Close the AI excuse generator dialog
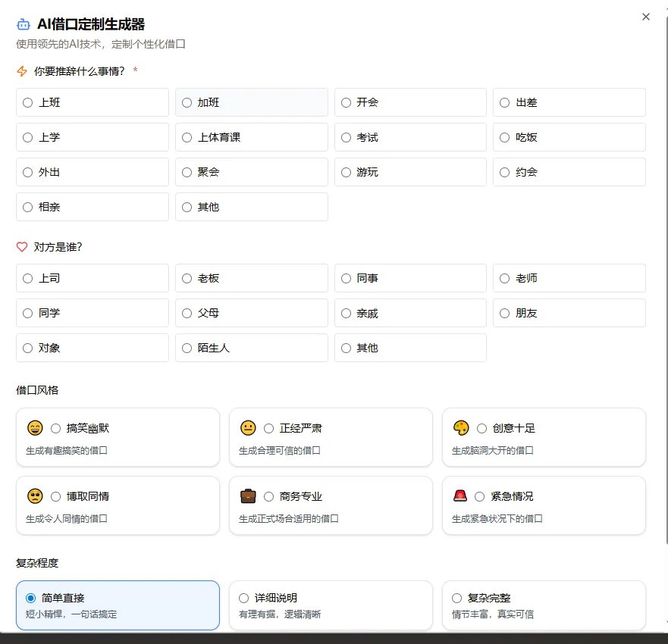 [645, 17]
